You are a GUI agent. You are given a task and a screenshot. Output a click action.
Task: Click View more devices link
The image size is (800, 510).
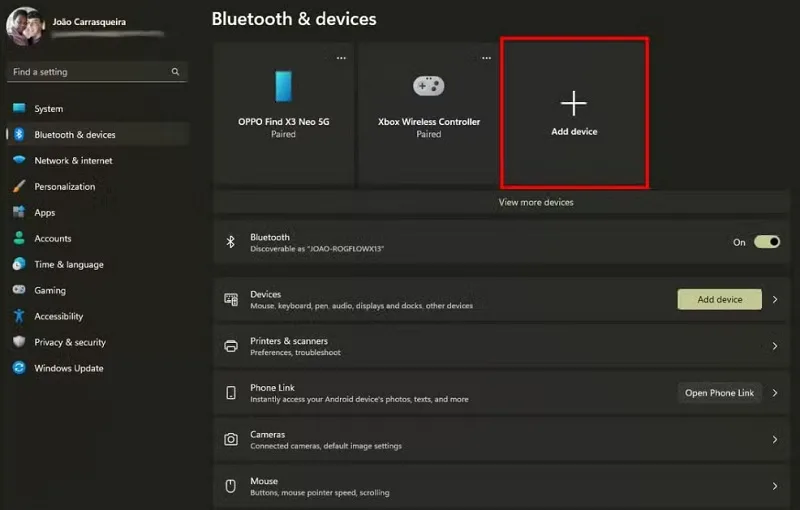pyautogui.click(x=536, y=202)
